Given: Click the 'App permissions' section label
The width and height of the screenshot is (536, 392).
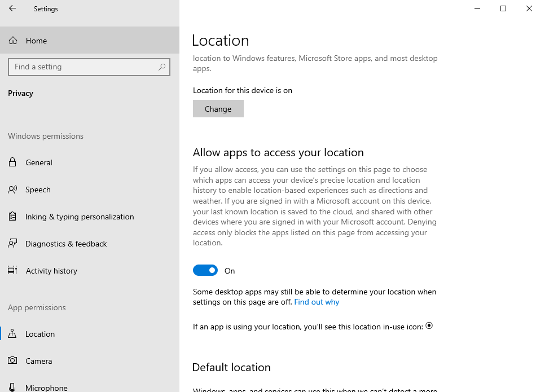Looking at the screenshot, I should click(37, 307).
